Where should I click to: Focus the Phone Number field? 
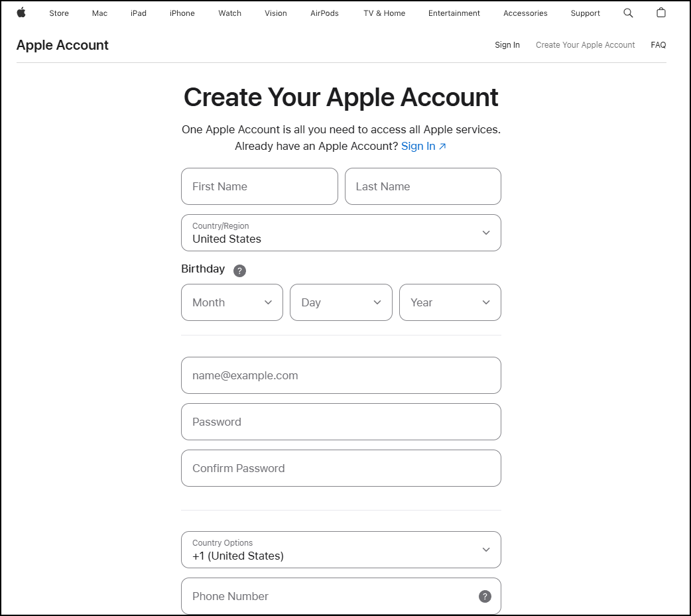pyautogui.click(x=341, y=596)
